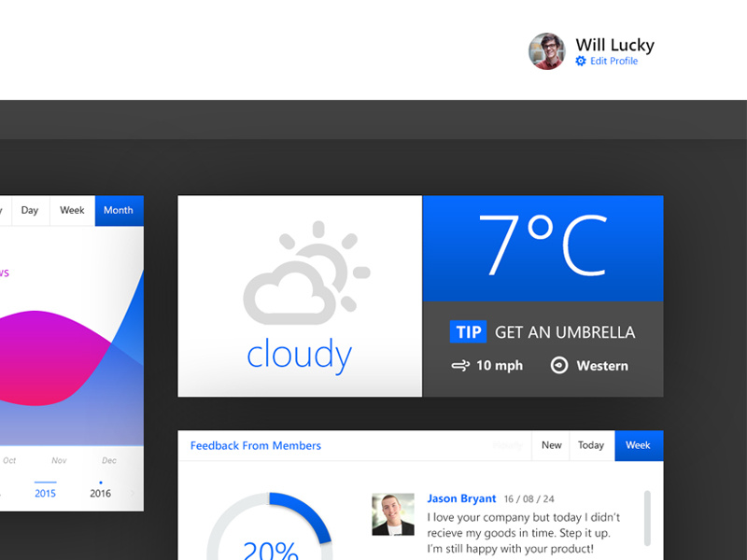Select the year 2016 under the chart
This screenshot has height=560, width=747.
(101, 493)
